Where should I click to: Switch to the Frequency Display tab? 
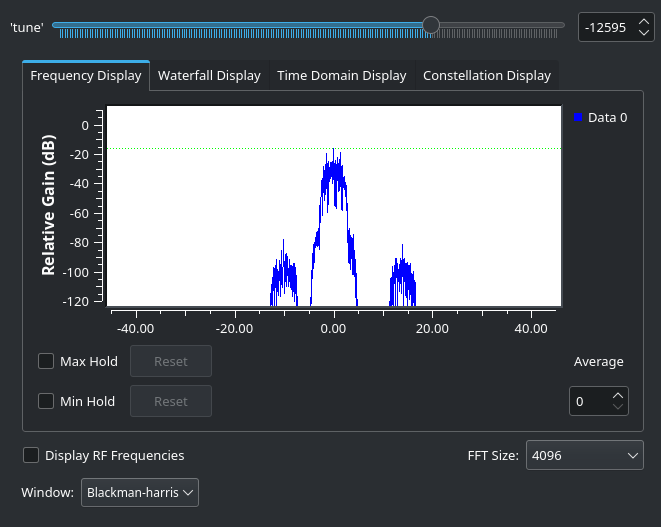(x=86, y=76)
